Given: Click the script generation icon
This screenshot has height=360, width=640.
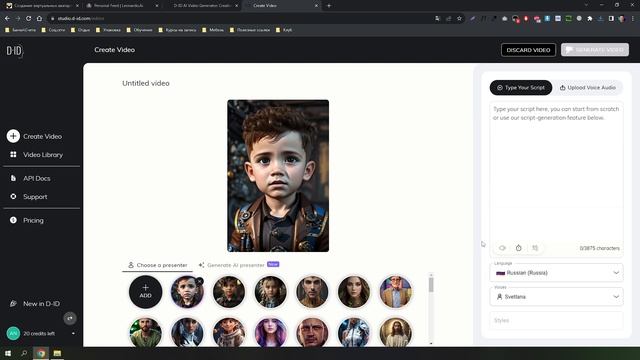Looking at the screenshot, I should 535,248.
